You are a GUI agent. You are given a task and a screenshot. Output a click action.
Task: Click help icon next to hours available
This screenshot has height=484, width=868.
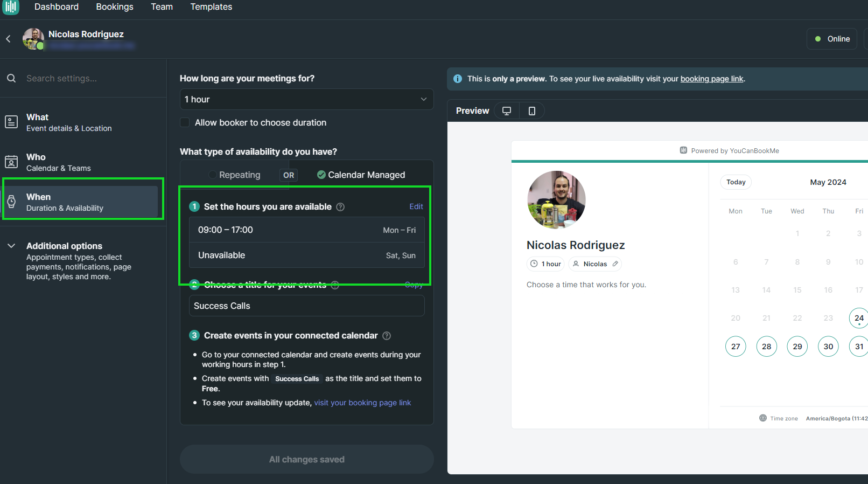point(340,207)
